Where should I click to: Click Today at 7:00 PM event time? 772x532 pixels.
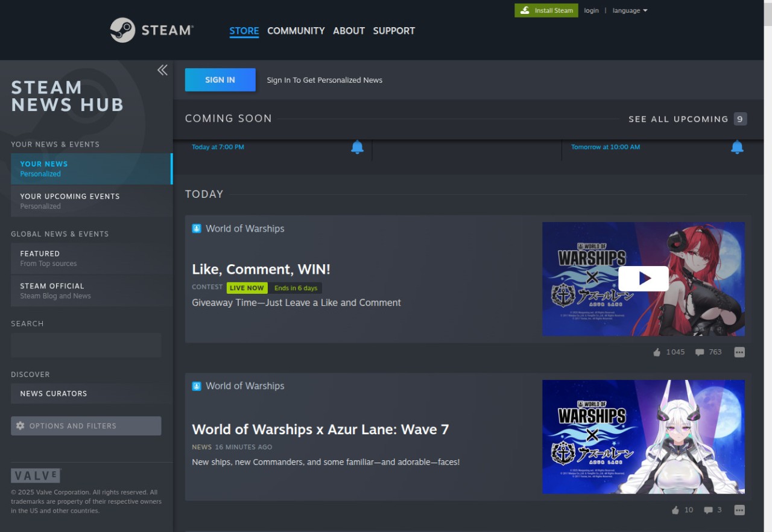pos(218,147)
